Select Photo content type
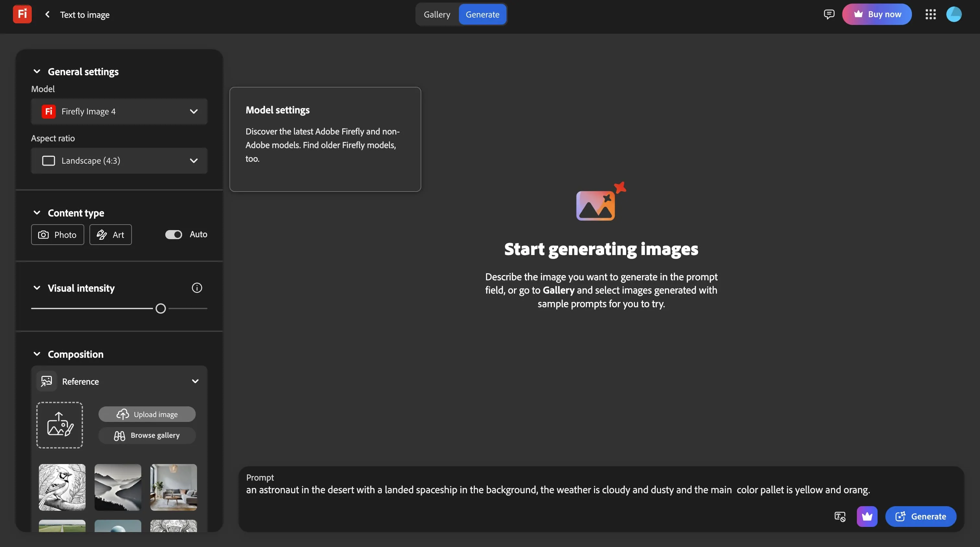This screenshot has height=547, width=980. pyautogui.click(x=57, y=235)
